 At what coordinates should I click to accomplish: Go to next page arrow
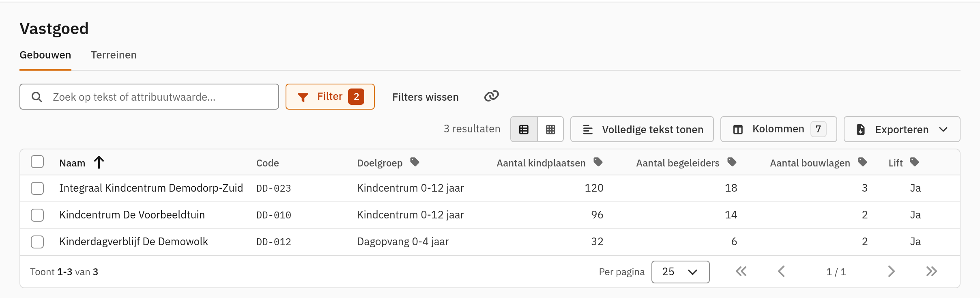pyautogui.click(x=891, y=271)
